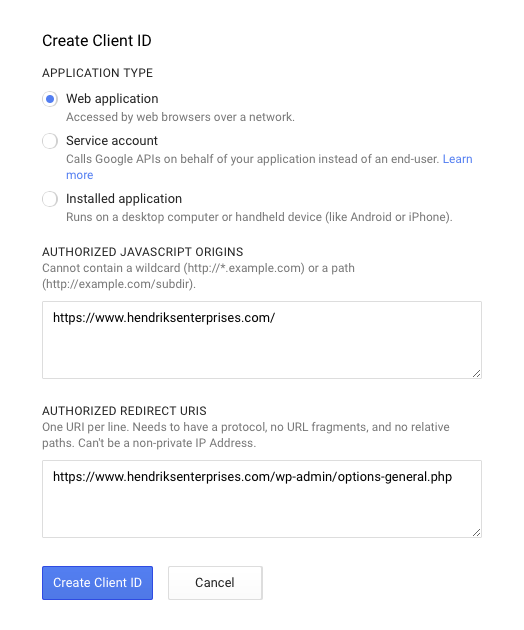524x630 pixels.
Task: Click the blue Create Client ID button
Action: click(97, 583)
